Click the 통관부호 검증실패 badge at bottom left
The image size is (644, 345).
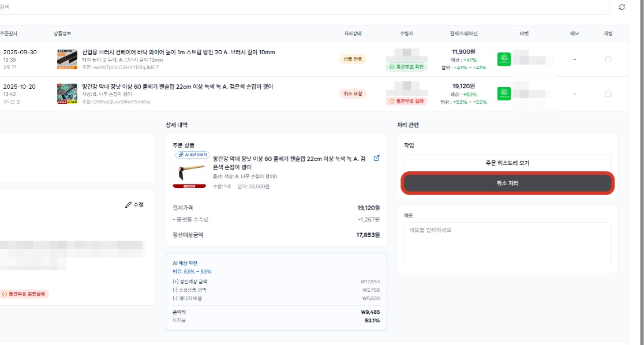point(24,294)
